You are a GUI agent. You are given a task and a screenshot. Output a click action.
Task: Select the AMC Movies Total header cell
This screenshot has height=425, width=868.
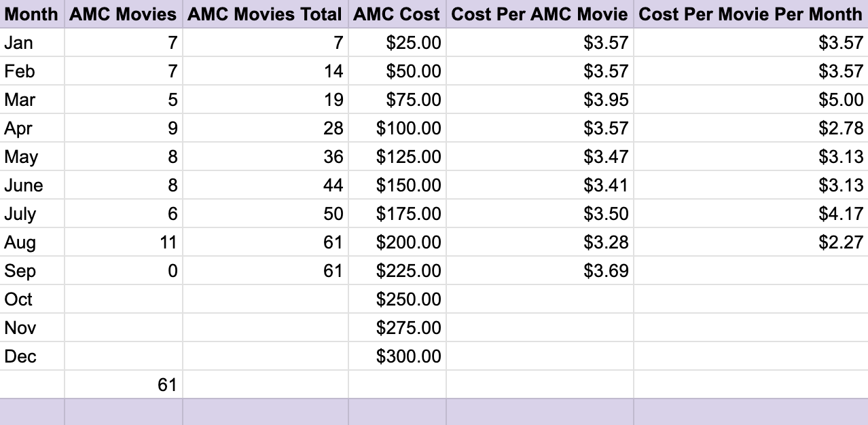coord(265,14)
